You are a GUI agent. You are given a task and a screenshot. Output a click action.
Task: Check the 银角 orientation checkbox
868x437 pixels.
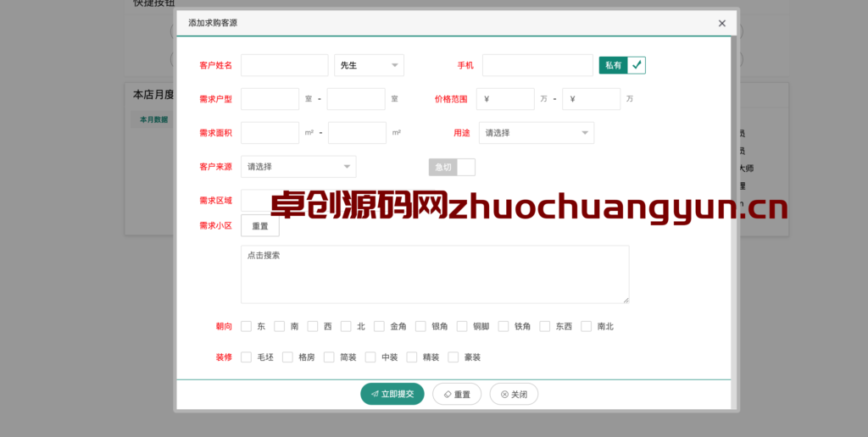(x=420, y=326)
